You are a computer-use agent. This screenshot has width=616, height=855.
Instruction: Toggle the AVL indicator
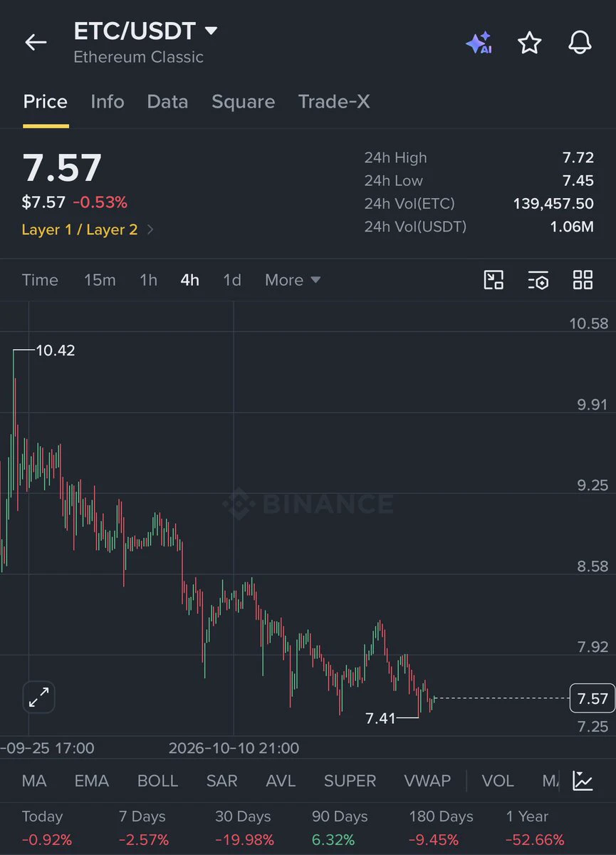pos(281,781)
